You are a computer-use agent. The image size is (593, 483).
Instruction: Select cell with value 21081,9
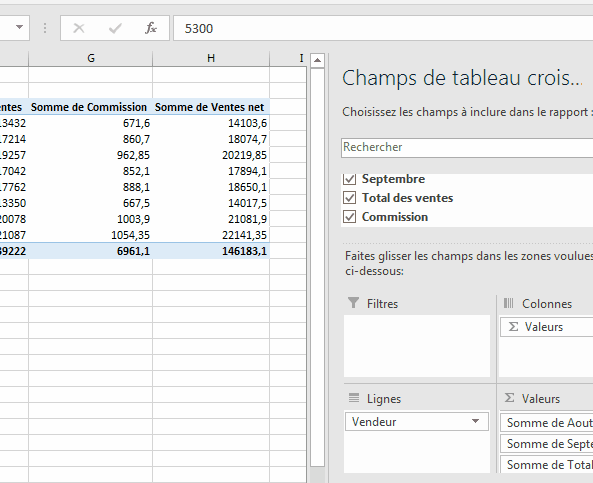tap(211, 219)
